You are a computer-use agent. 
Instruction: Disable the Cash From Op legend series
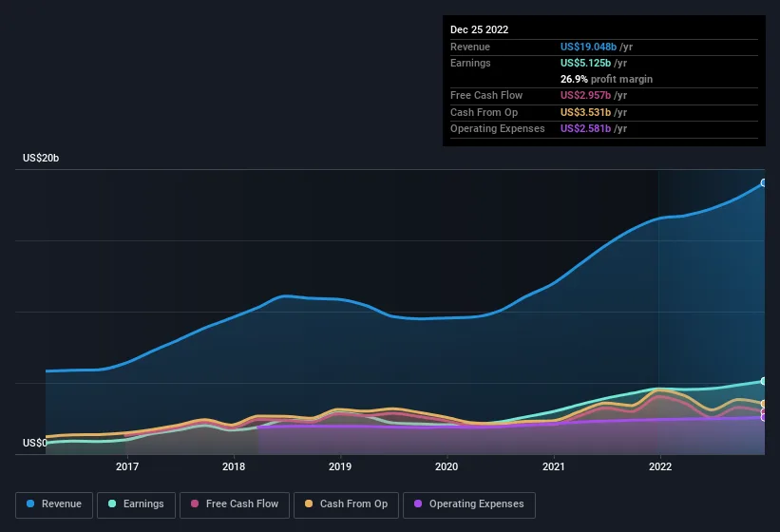click(x=345, y=504)
